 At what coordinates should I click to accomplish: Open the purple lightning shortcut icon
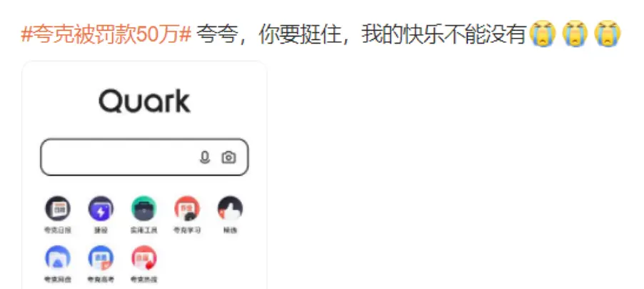101,208
